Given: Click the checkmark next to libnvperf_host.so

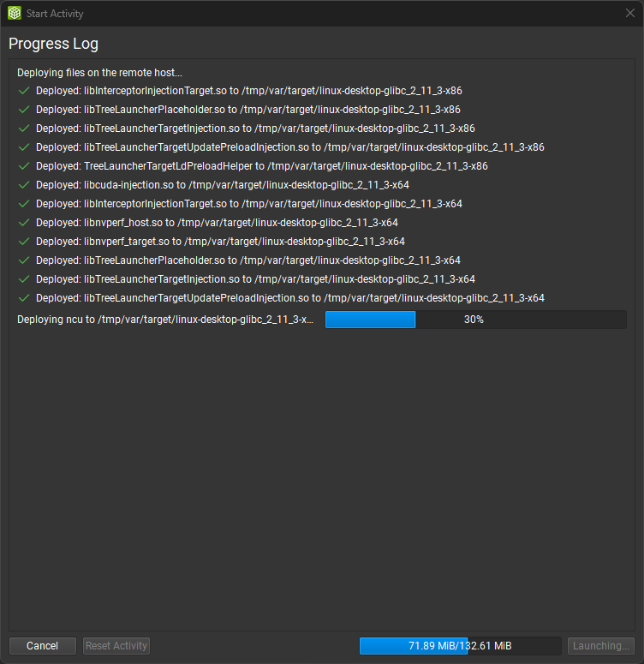Looking at the screenshot, I should (x=24, y=223).
